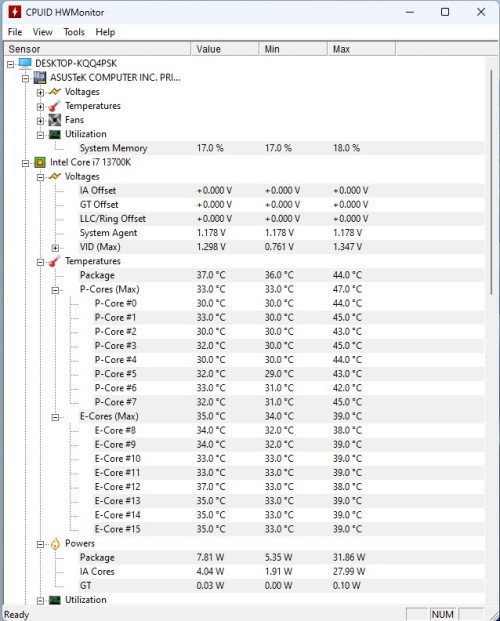Click the motherboard Temperatures thermometer icon
Screen dimensions: 500x621
pyautogui.click(x=55, y=106)
